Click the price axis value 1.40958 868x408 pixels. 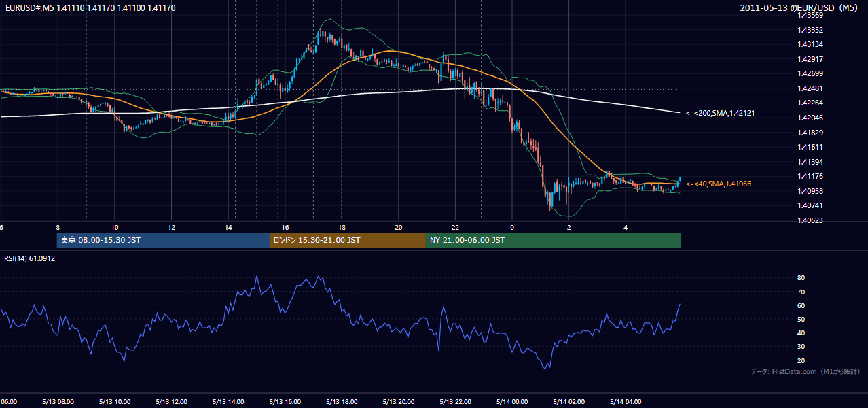pyautogui.click(x=810, y=191)
